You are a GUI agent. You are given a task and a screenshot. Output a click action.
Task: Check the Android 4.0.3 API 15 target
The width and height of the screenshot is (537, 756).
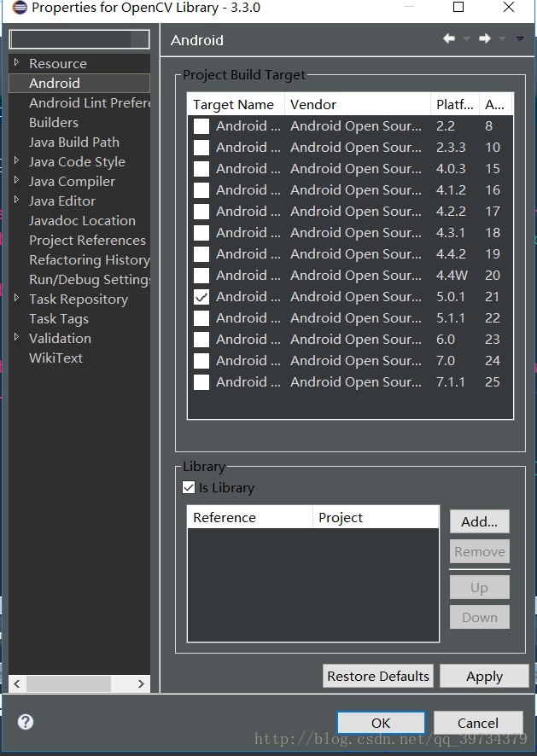tap(201, 169)
